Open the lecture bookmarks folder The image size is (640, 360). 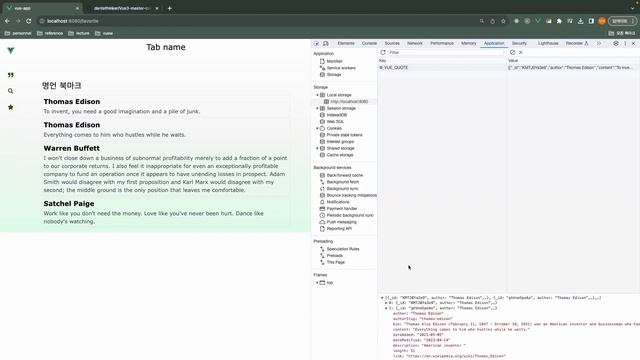point(79,33)
